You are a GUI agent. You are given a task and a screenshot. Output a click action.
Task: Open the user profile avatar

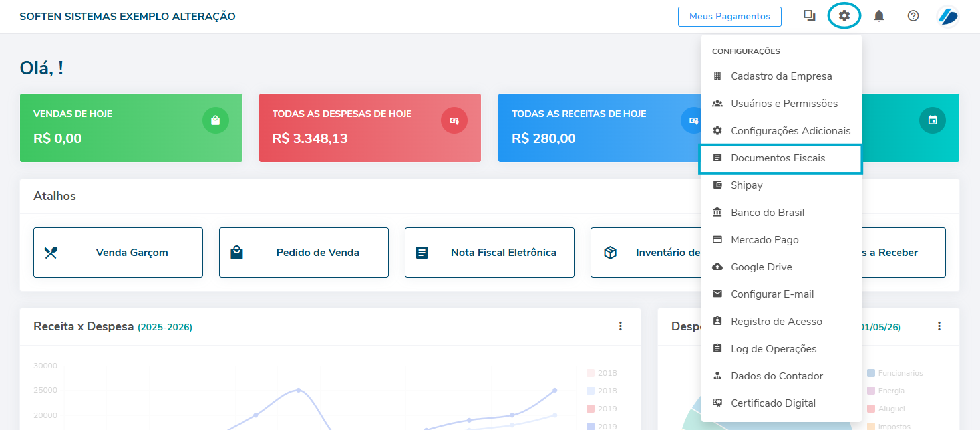pos(947,16)
